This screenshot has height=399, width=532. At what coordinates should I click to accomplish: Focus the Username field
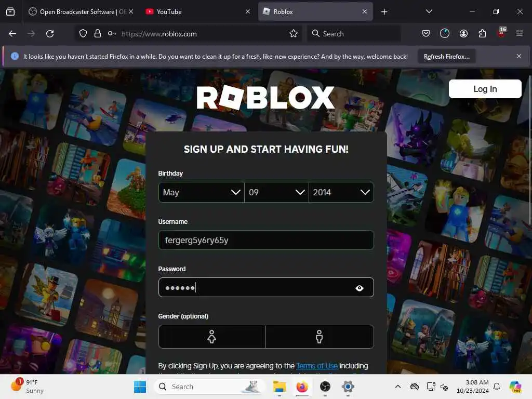click(x=266, y=240)
